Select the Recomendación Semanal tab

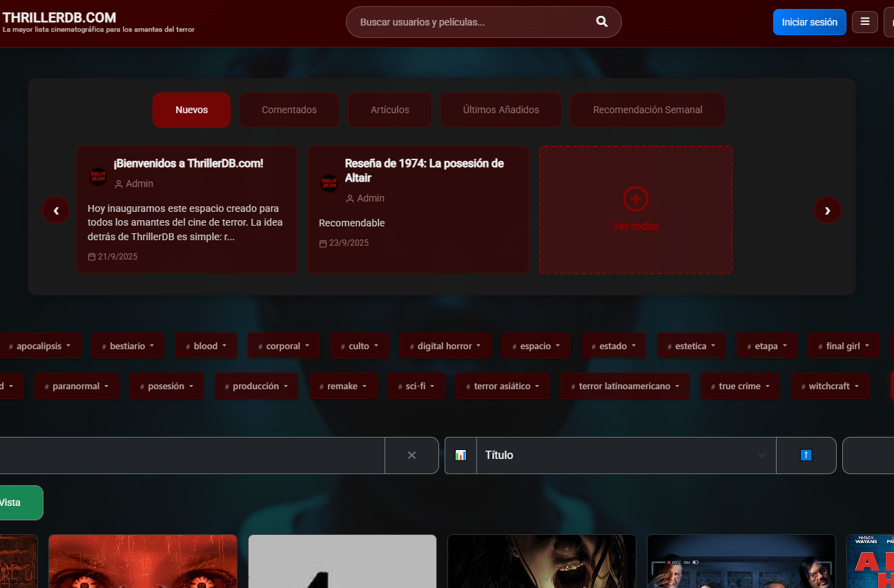(647, 110)
